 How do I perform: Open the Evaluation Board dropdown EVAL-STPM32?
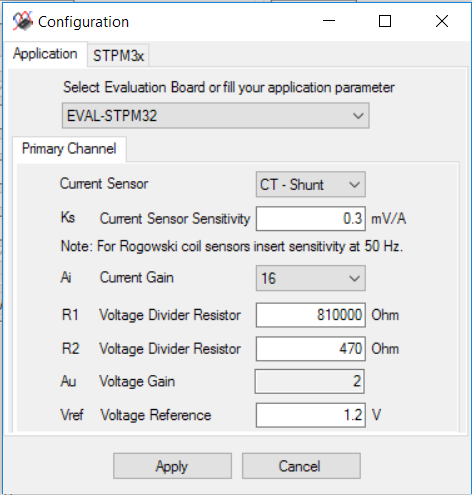click(216, 116)
